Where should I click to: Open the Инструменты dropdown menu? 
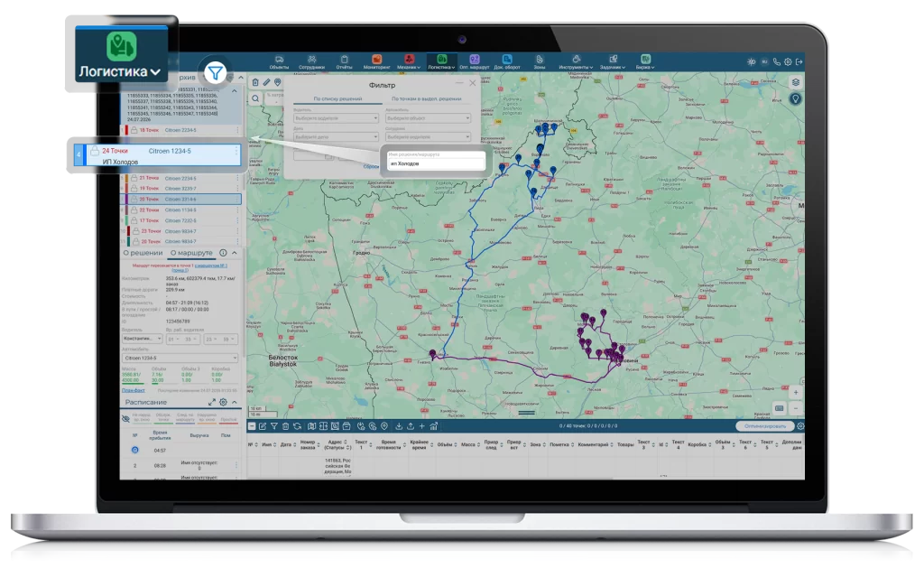point(576,62)
